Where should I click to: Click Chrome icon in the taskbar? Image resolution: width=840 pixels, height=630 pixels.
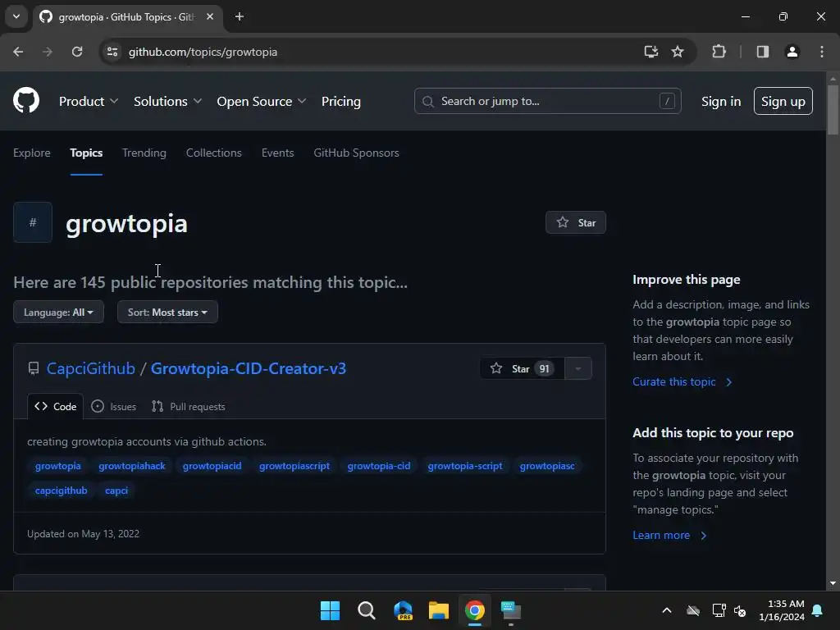(475, 610)
